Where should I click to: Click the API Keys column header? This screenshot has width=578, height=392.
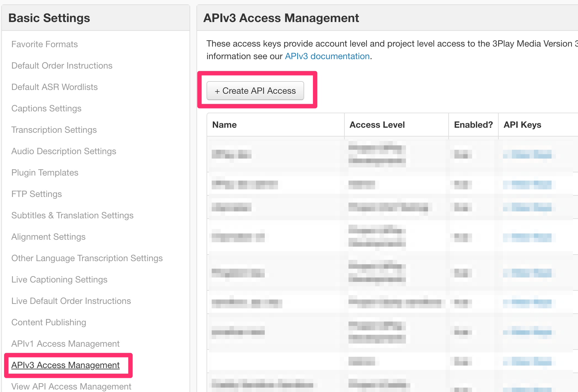click(522, 125)
